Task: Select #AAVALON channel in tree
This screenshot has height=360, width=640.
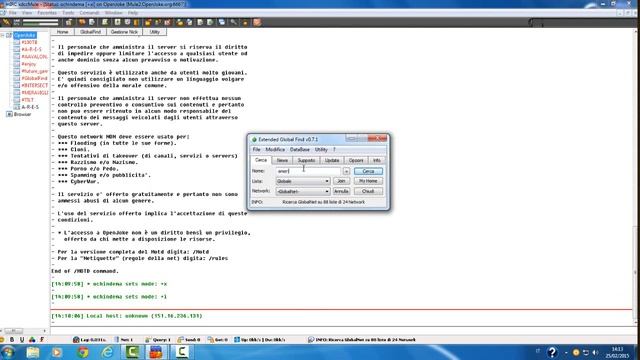Action: coord(34,57)
